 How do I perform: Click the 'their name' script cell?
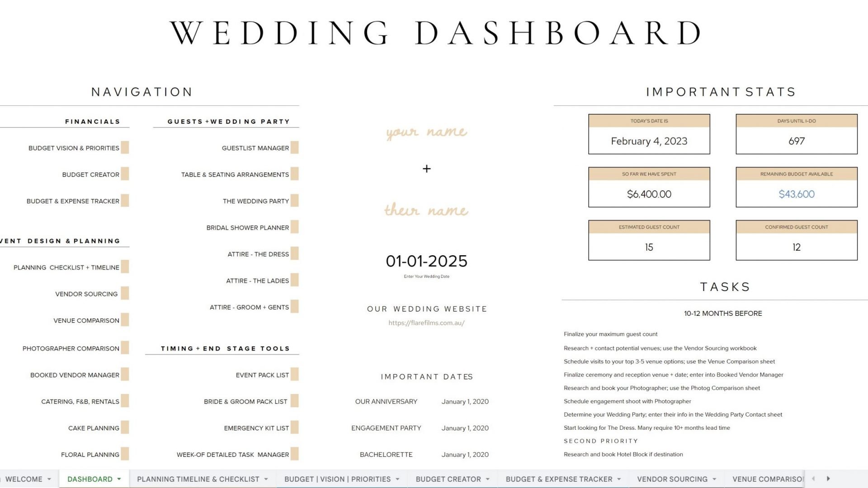coord(426,210)
